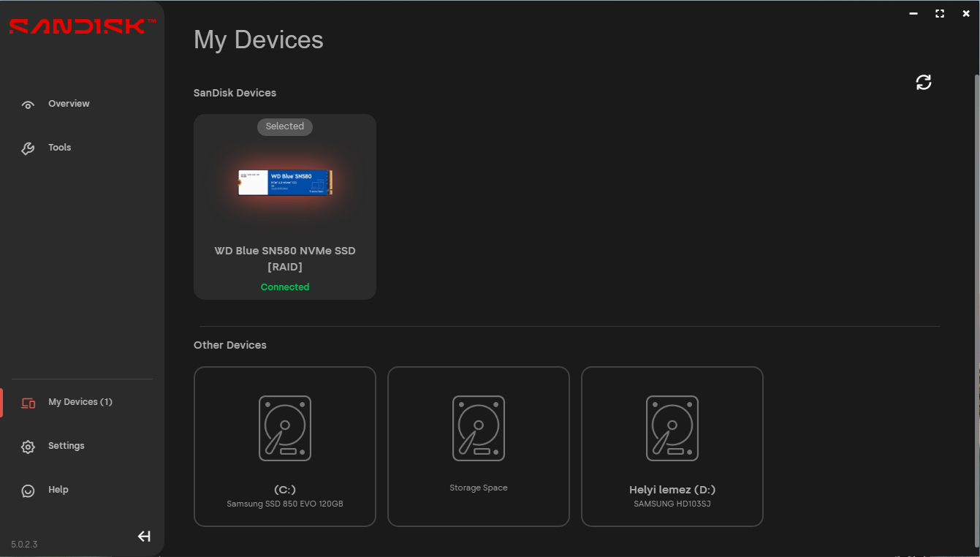Select the WD Blue SN580 SSD image
This screenshot has width=980, height=557.
click(285, 183)
